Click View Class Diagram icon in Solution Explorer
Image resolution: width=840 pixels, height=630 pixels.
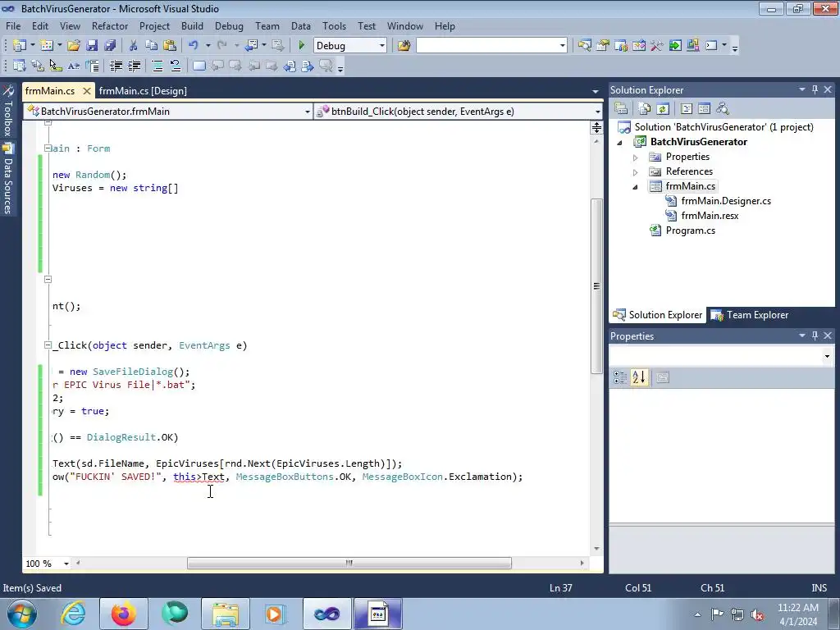coord(723,109)
